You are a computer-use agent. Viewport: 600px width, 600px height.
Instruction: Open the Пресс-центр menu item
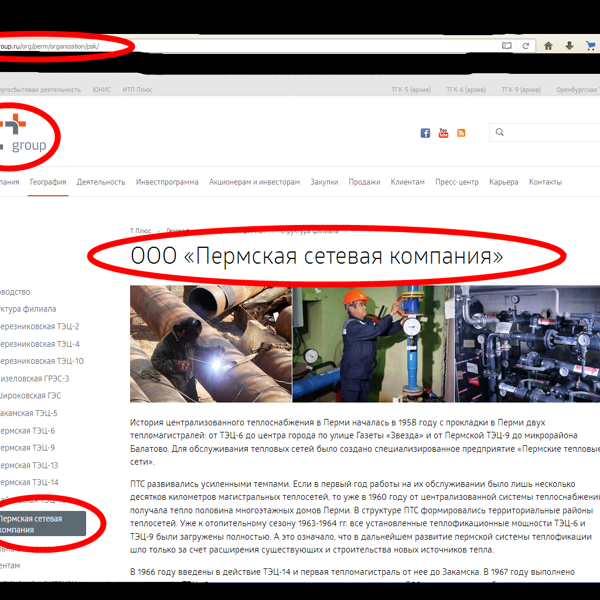pos(457,182)
